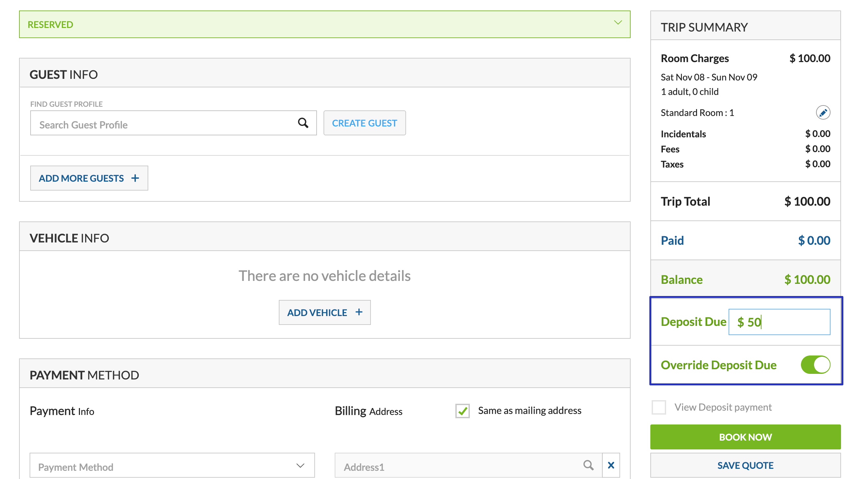Click the plus icon on Add More Guests

point(135,178)
